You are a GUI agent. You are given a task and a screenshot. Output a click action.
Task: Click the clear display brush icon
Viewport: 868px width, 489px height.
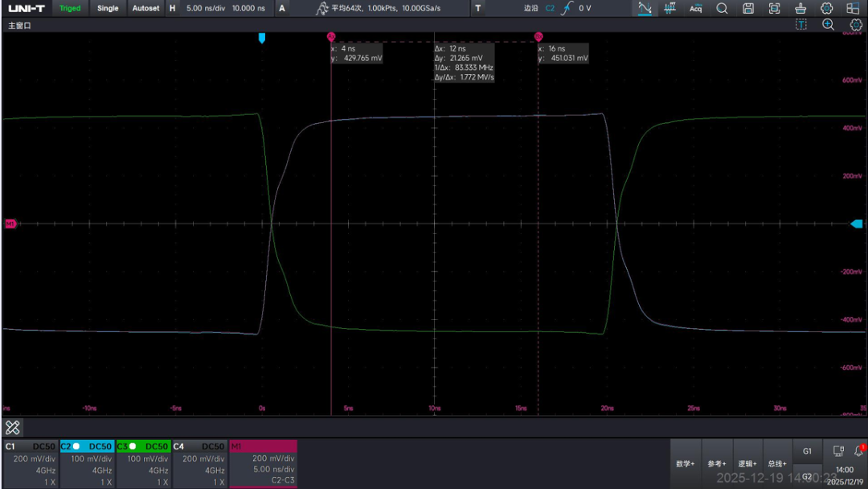coord(800,8)
